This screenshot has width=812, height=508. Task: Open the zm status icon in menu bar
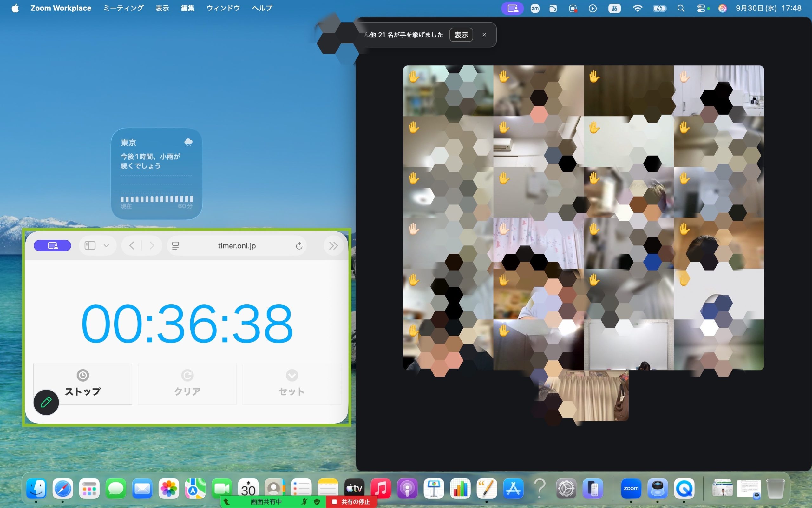pyautogui.click(x=535, y=8)
